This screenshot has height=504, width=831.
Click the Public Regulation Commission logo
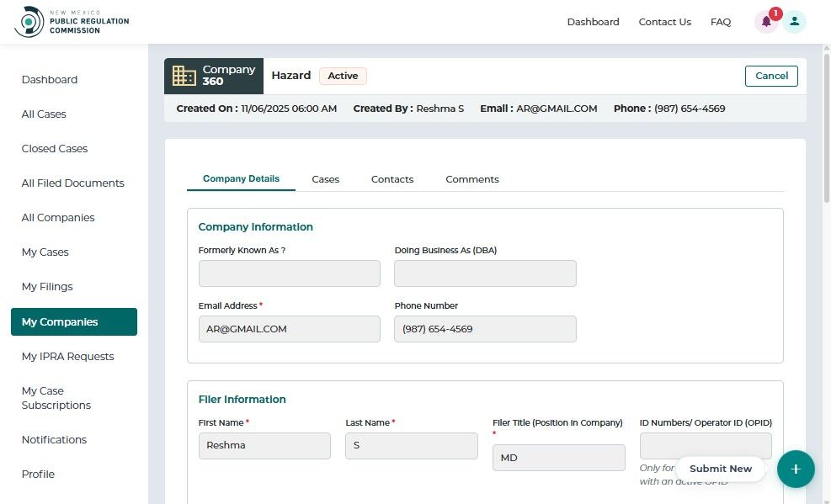(72, 22)
